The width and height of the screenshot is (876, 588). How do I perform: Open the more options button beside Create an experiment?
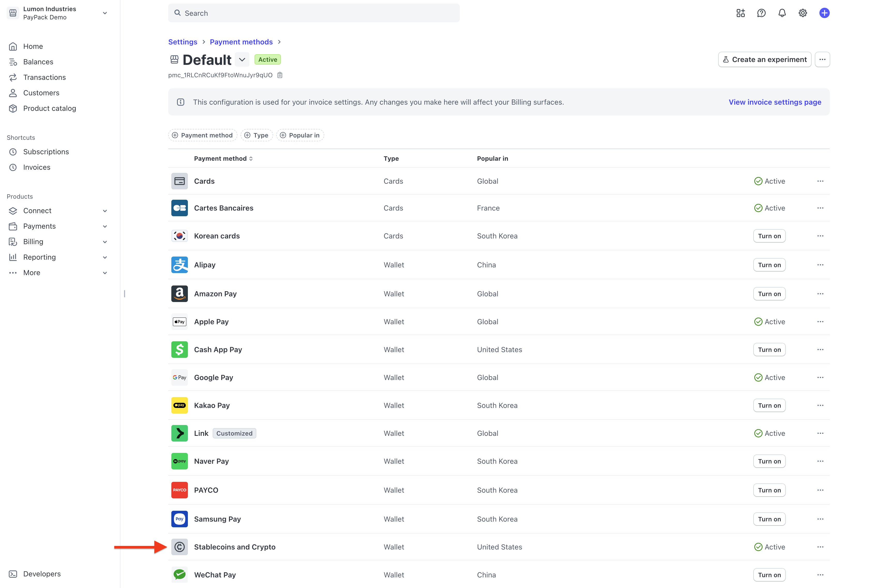click(822, 60)
